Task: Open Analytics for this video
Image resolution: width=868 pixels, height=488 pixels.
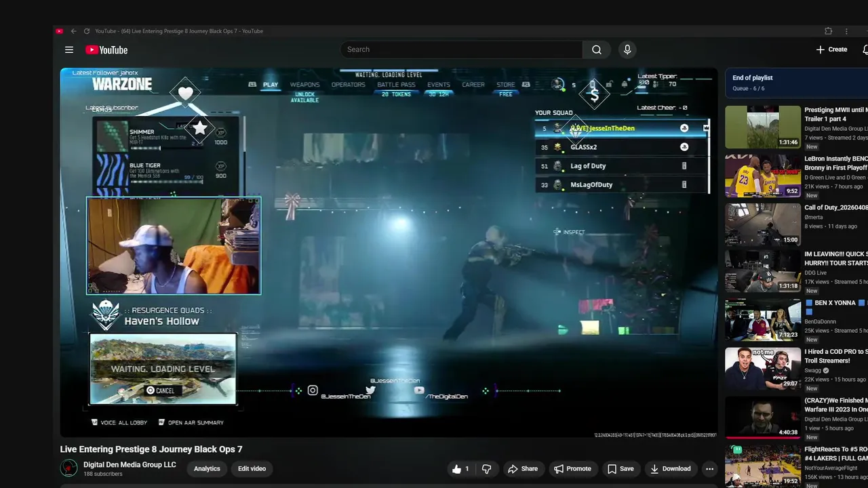Action: coord(207,468)
